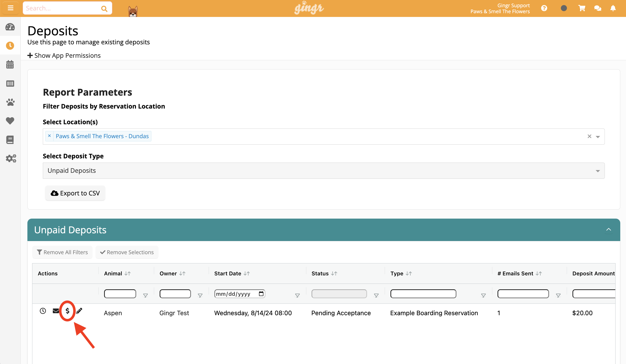Open the hamburger menu
The image size is (626, 364).
[10, 8]
